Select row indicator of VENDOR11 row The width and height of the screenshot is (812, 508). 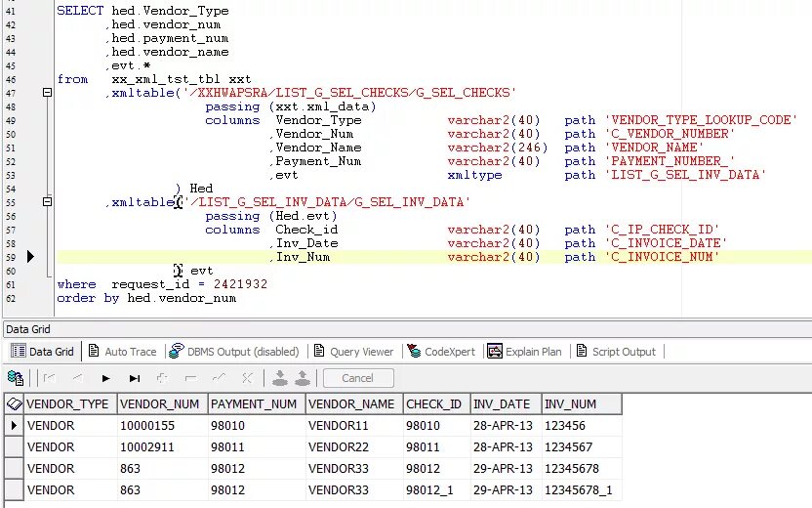pyautogui.click(x=14, y=426)
